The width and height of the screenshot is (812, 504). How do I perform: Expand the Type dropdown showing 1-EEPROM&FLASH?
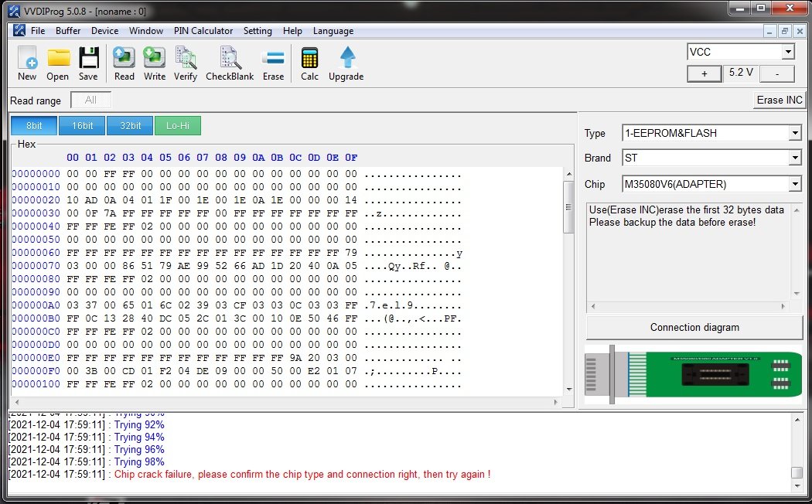point(795,133)
